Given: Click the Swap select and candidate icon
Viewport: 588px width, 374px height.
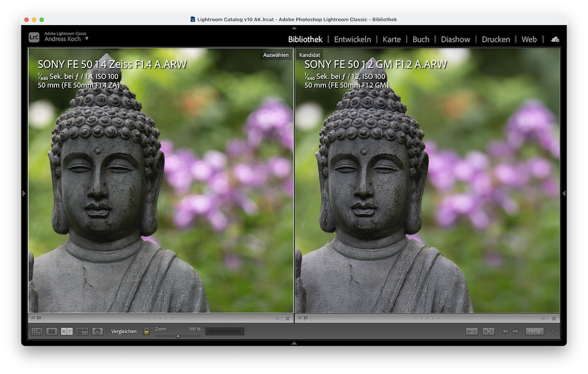Looking at the screenshot, I should pos(472,331).
